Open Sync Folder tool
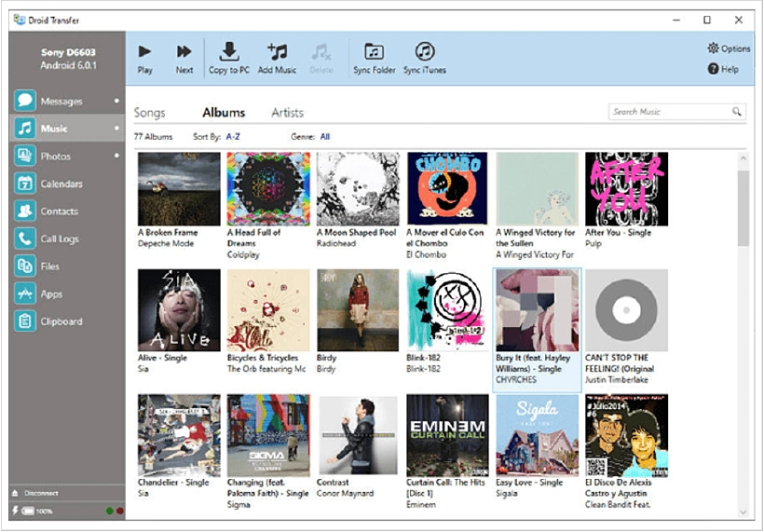Image resolution: width=764 pixels, height=532 pixels. point(375,59)
